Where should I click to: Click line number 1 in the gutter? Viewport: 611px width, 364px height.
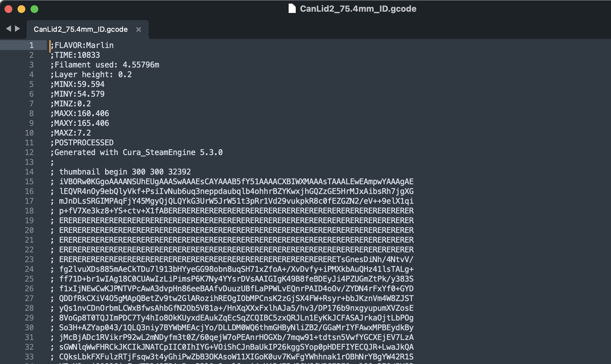point(31,45)
